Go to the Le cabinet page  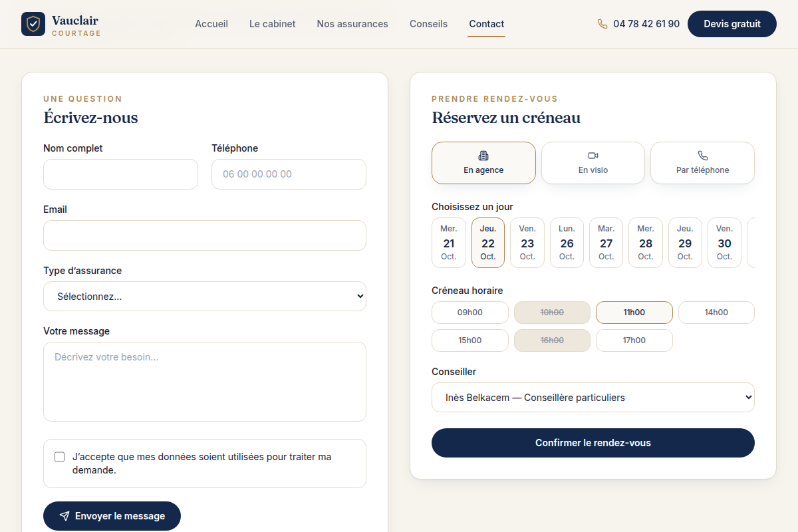tap(273, 24)
